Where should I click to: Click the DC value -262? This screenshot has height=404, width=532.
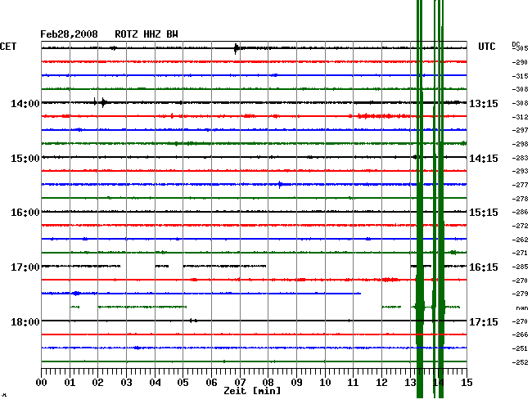click(520, 240)
